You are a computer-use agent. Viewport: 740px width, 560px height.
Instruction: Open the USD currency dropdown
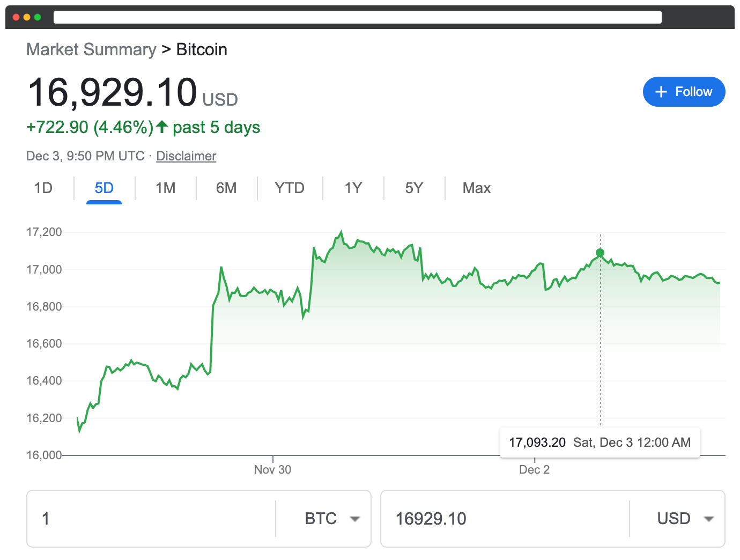pyautogui.click(x=683, y=518)
